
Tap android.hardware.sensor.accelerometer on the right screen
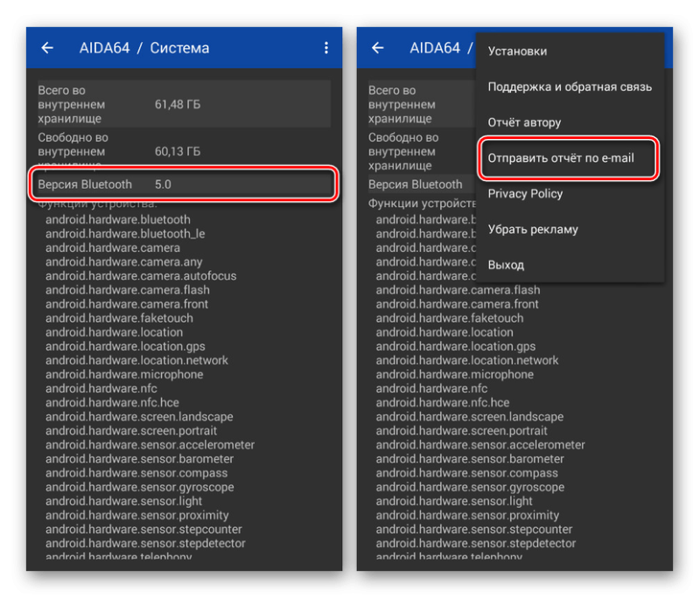pos(480,445)
